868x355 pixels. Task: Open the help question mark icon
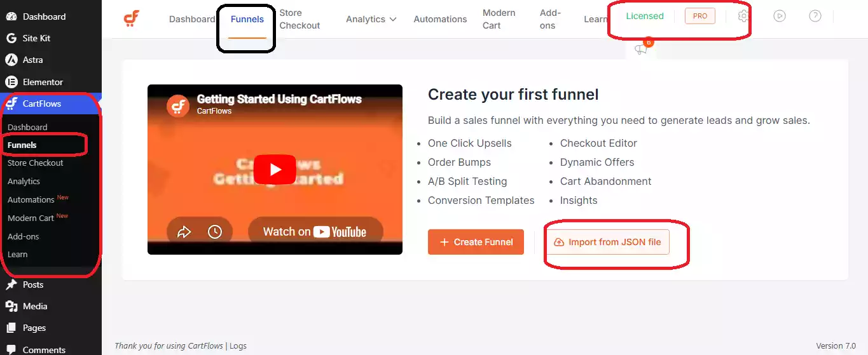pos(815,16)
